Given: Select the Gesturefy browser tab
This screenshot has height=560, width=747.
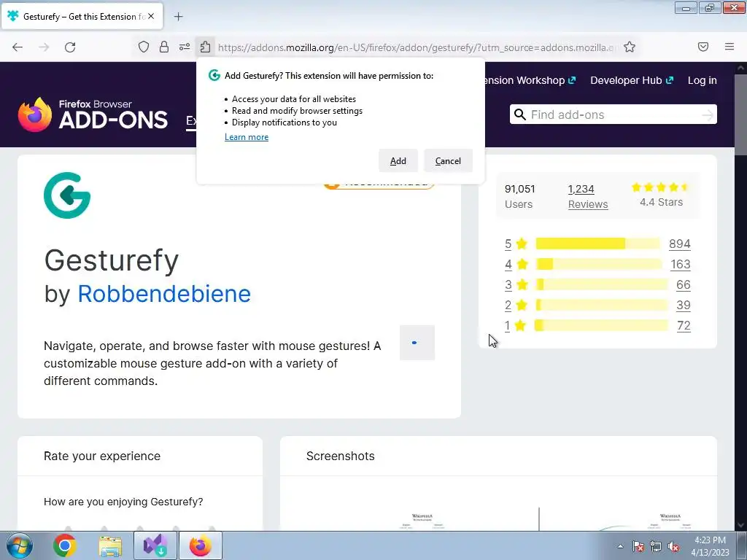Looking at the screenshot, I should tap(82, 16).
